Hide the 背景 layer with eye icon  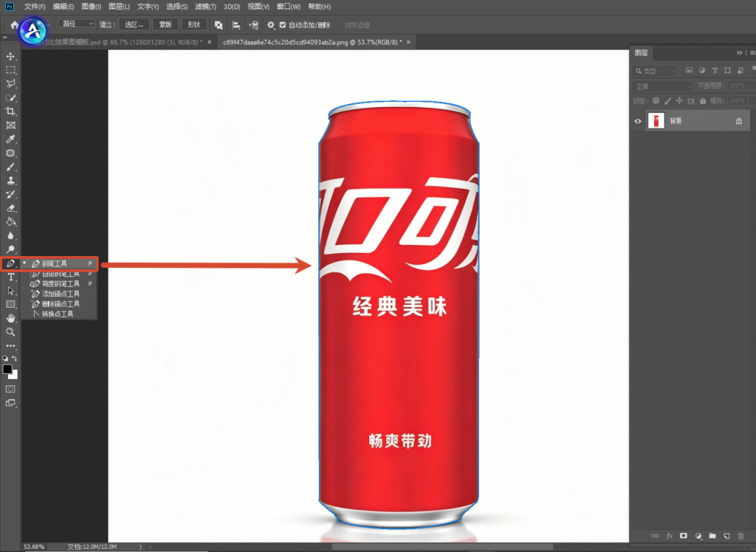pyautogui.click(x=638, y=121)
